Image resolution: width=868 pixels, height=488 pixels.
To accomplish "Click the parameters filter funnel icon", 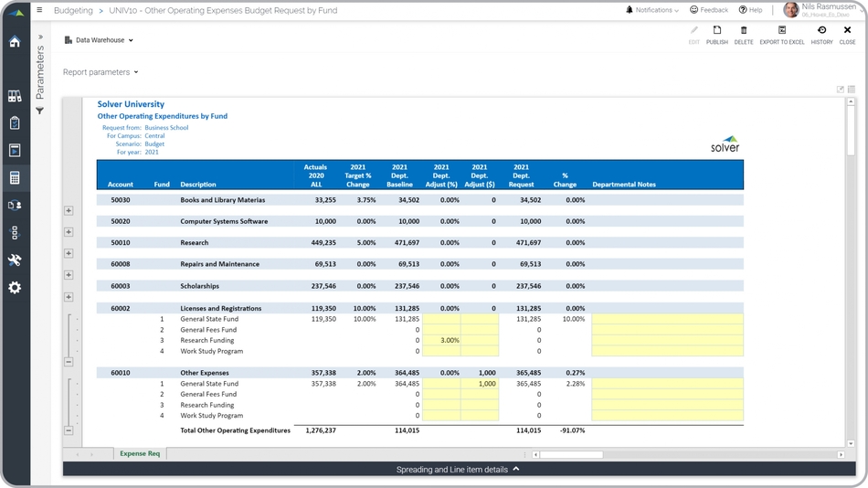I will coord(40,111).
